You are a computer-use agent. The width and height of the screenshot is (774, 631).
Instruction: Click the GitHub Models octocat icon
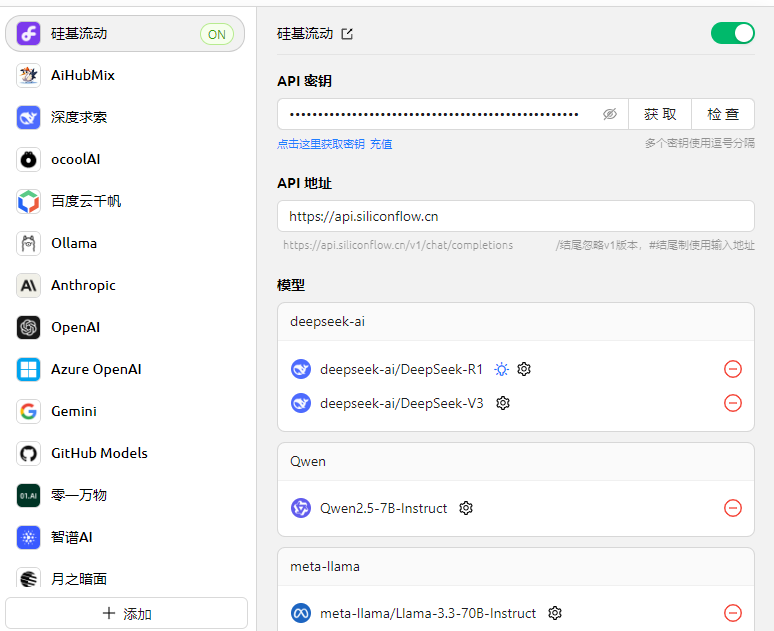click(28, 453)
